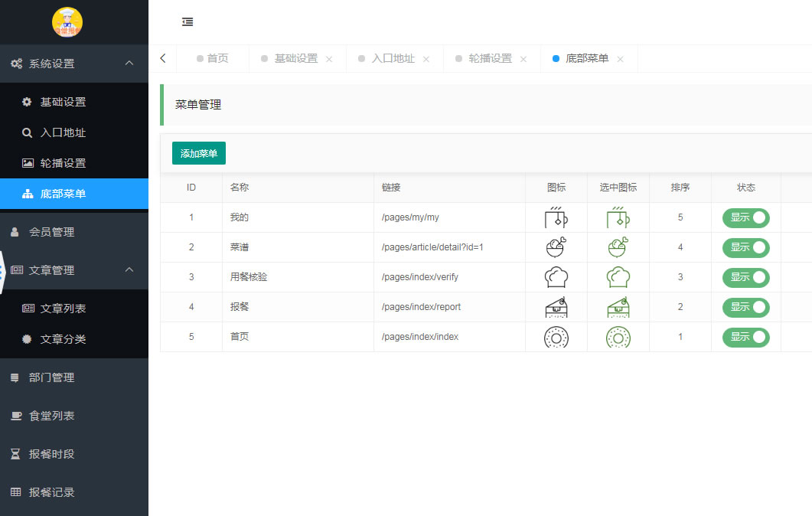This screenshot has width=812, height=516.
Task: Click the left arrow to scroll tabs back
Action: pos(163,58)
